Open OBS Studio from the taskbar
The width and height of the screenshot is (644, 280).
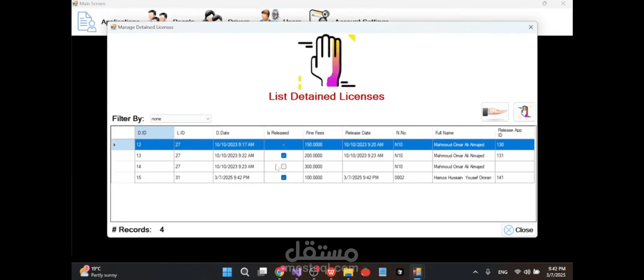pos(314,272)
